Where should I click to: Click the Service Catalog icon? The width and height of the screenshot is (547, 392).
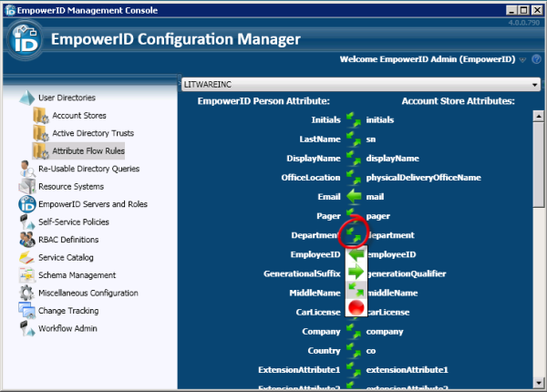[26, 257]
